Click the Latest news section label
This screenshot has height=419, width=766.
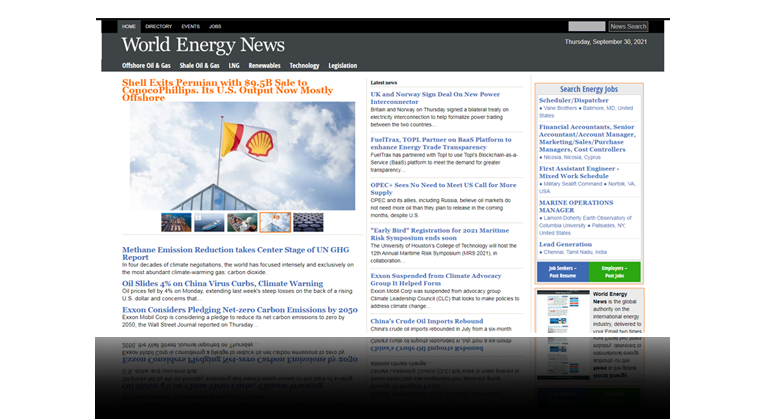click(383, 83)
